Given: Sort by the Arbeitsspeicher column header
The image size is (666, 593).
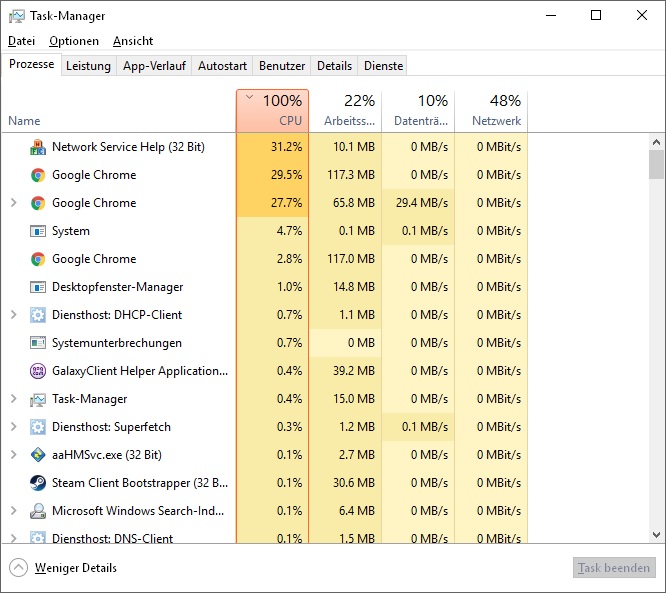Looking at the screenshot, I should (345, 111).
